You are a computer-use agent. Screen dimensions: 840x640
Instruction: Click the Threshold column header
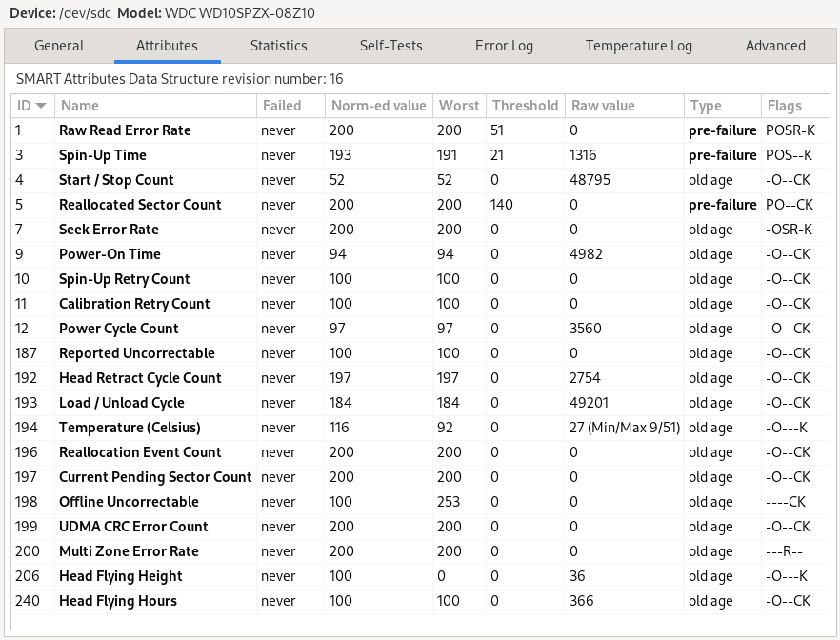pos(524,106)
